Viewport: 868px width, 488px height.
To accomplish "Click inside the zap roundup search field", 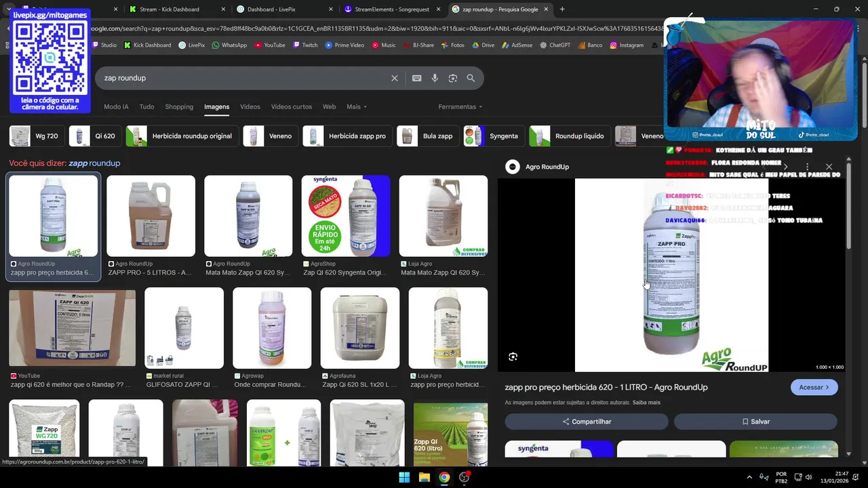I will click(x=244, y=78).
